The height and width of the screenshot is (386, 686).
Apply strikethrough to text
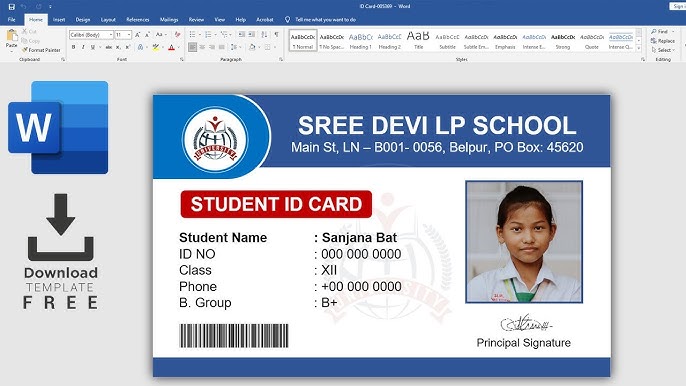coord(108,47)
